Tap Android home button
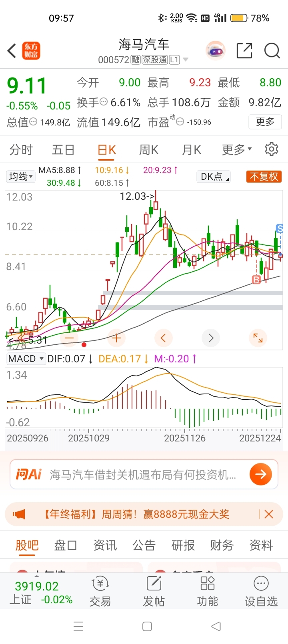This screenshot has width=288, height=644. click(x=147, y=626)
